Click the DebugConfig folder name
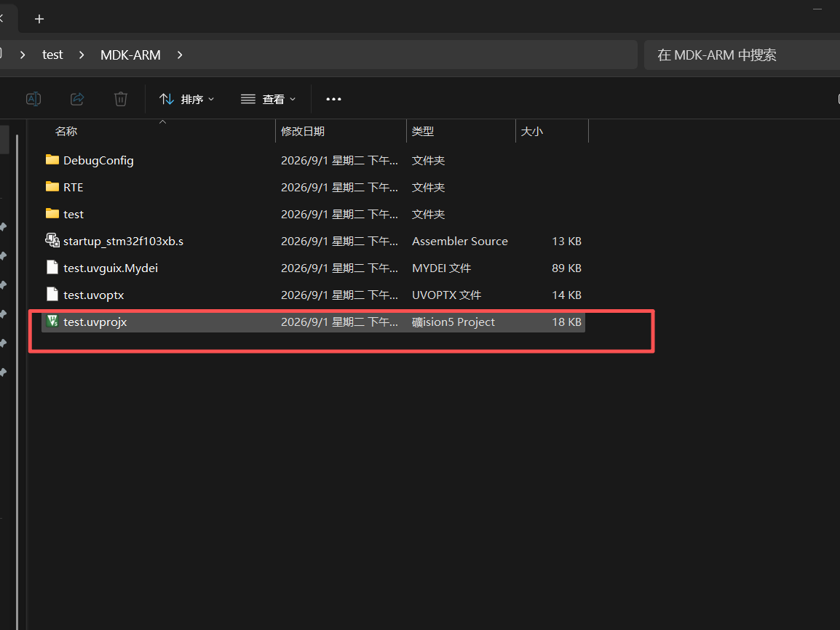Screen dimensions: 840x630 [x=98, y=161]
